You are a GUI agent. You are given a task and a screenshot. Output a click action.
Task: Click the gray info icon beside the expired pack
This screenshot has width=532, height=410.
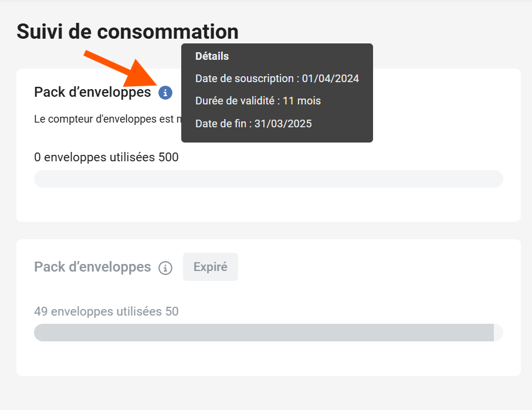(165, 268)
